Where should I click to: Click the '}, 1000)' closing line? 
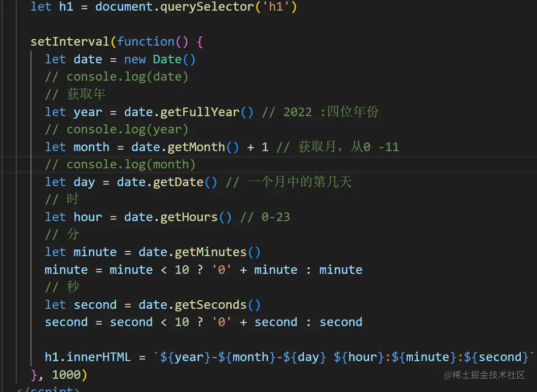click(59, 375)
